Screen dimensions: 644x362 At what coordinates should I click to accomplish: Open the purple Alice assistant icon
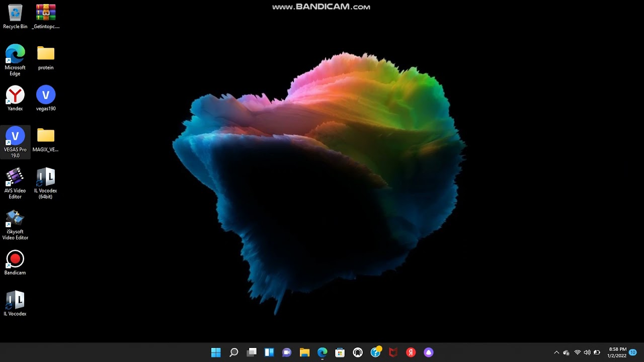click(429, 352)
